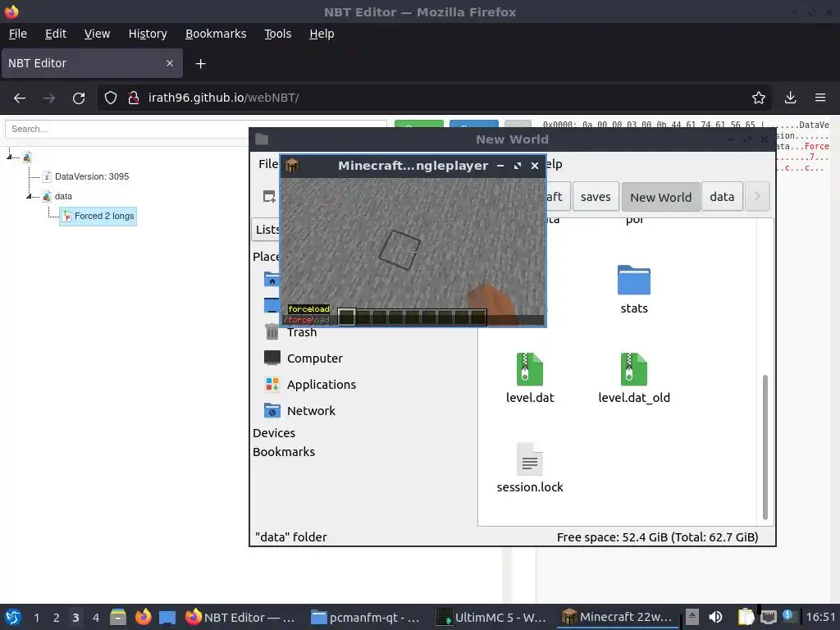Expand the Devices section
Screen dimensions: 840x630
coord(274,433)
